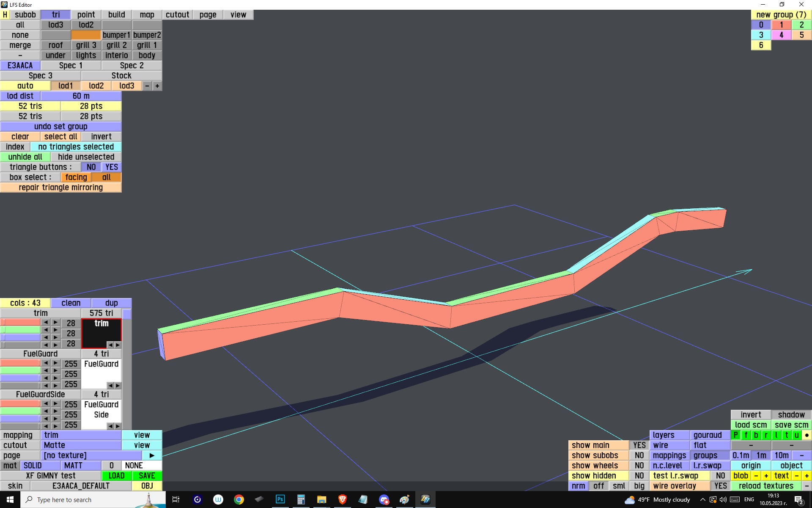Viewport: 812px width, 508px height.
Task: Set triangle buttons to YES
Action: tap(112, 167)
